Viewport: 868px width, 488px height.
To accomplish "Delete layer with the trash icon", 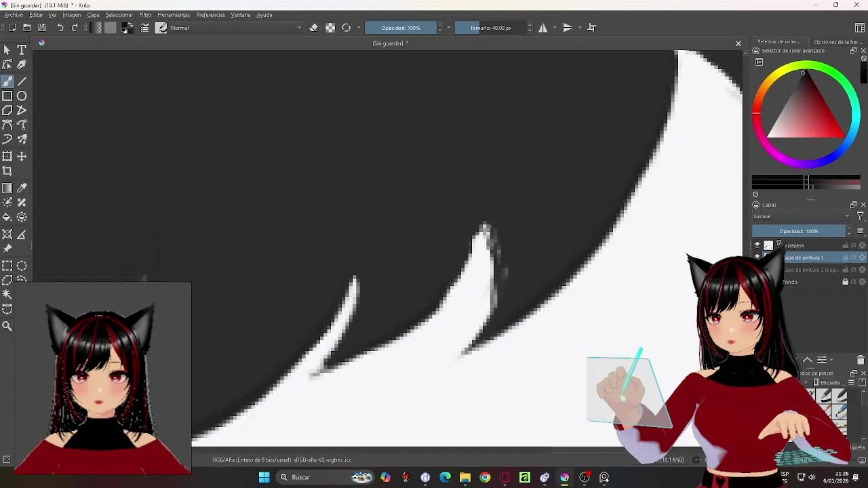I will (x=861, y=360).
